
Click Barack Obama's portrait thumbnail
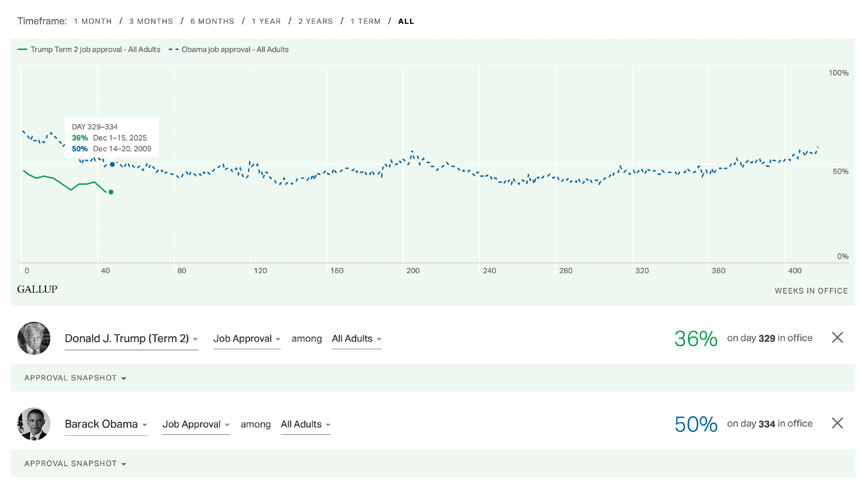[34, 424]
